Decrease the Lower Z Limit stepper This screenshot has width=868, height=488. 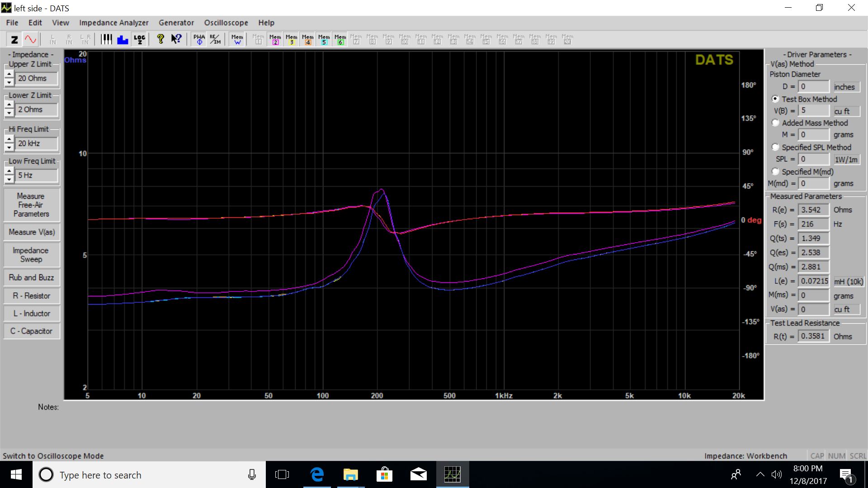[x=9, y=113]
